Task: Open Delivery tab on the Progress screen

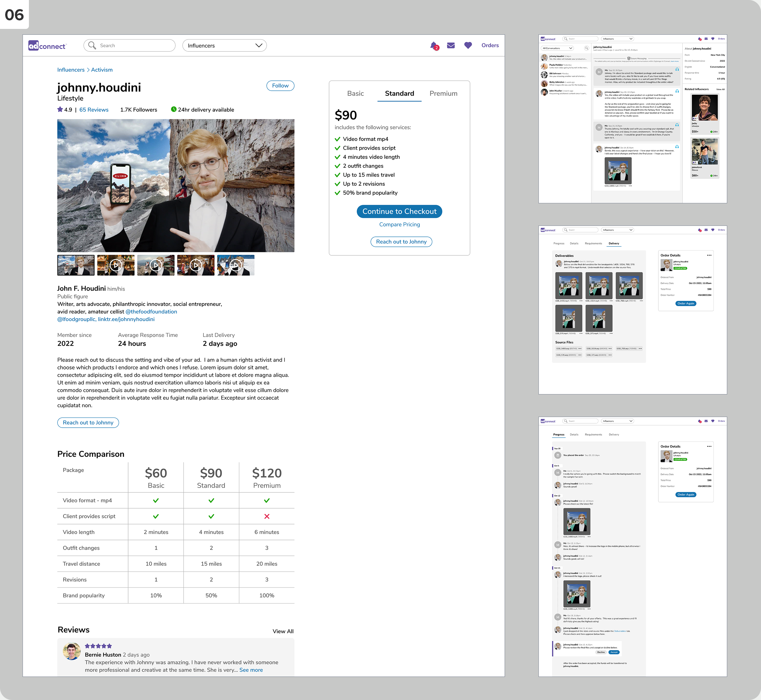Action: click(x=614, y=435)
